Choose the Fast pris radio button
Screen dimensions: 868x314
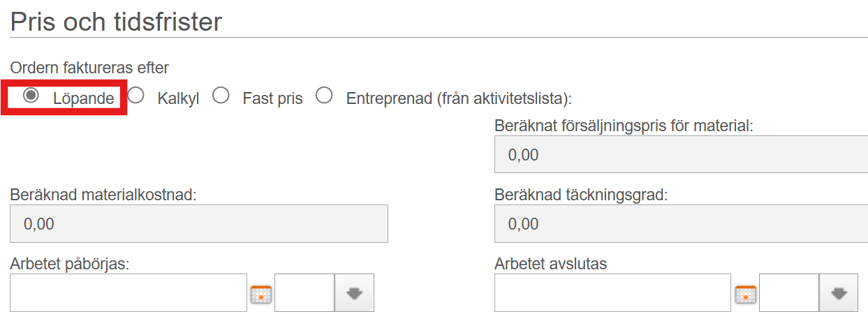tap(221, 96)
